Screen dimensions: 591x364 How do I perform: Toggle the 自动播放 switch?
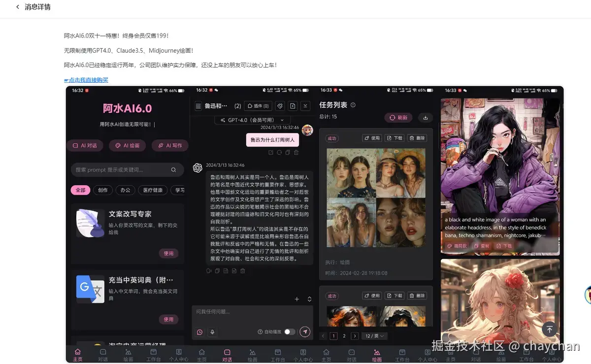[290, 332]
